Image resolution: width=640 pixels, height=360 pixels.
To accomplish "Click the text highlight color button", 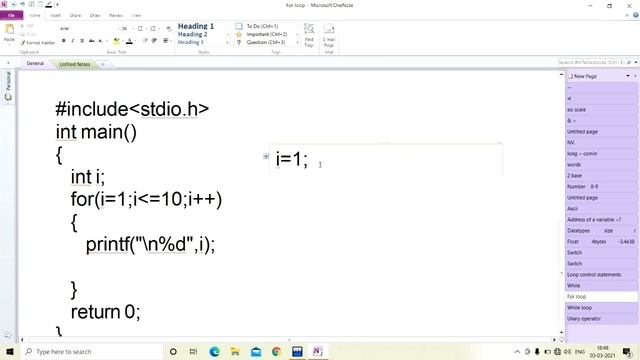I will (x=116, y=41).
